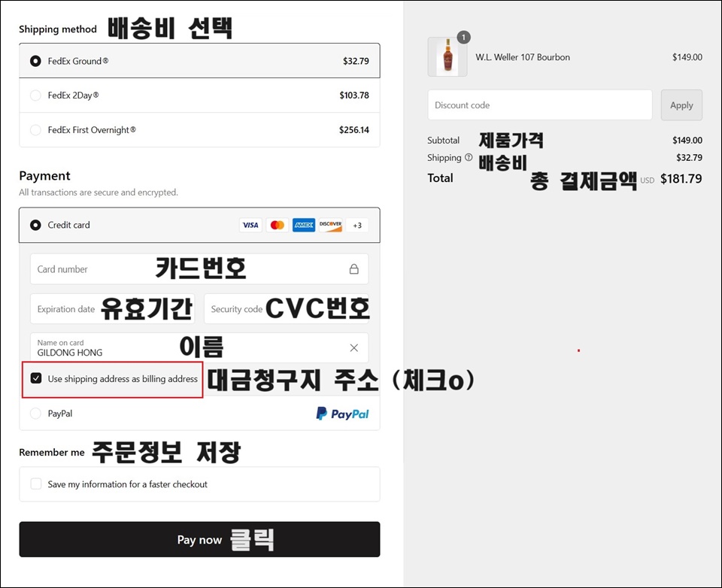This screenshot has width=722, height=588.
Task: Click the product price $149.00 beside bourbon
Action: 687,57
